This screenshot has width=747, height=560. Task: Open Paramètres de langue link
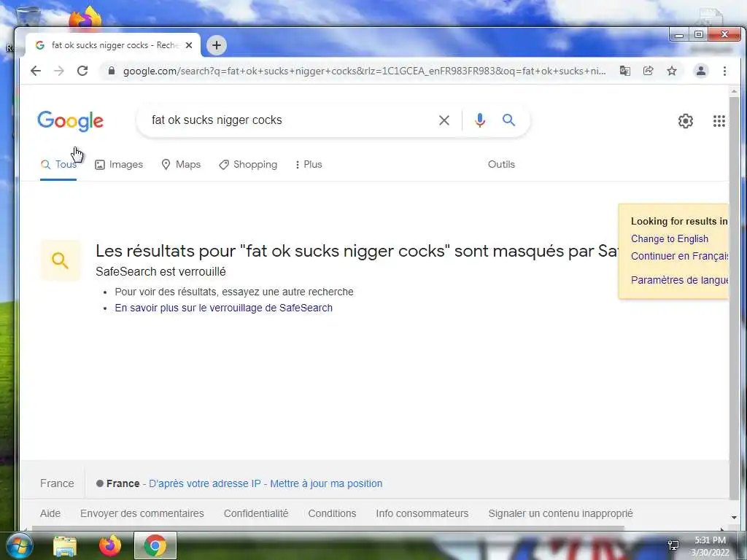point(679,280)
